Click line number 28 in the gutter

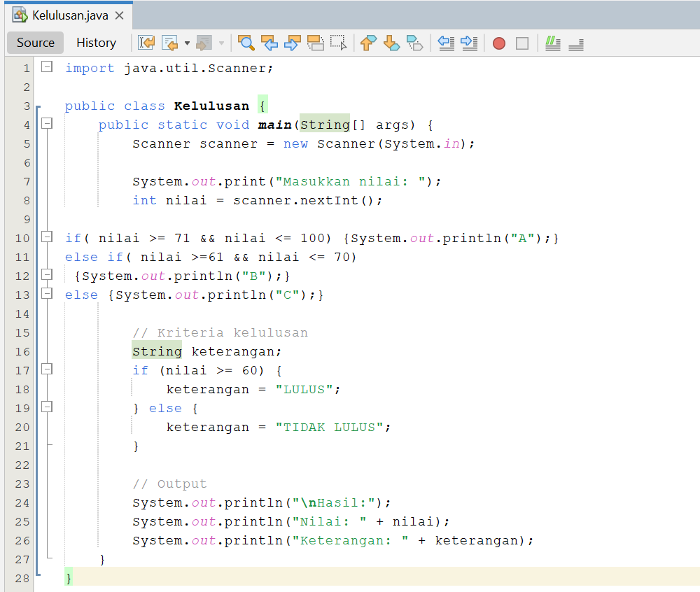tap(22, 579)
